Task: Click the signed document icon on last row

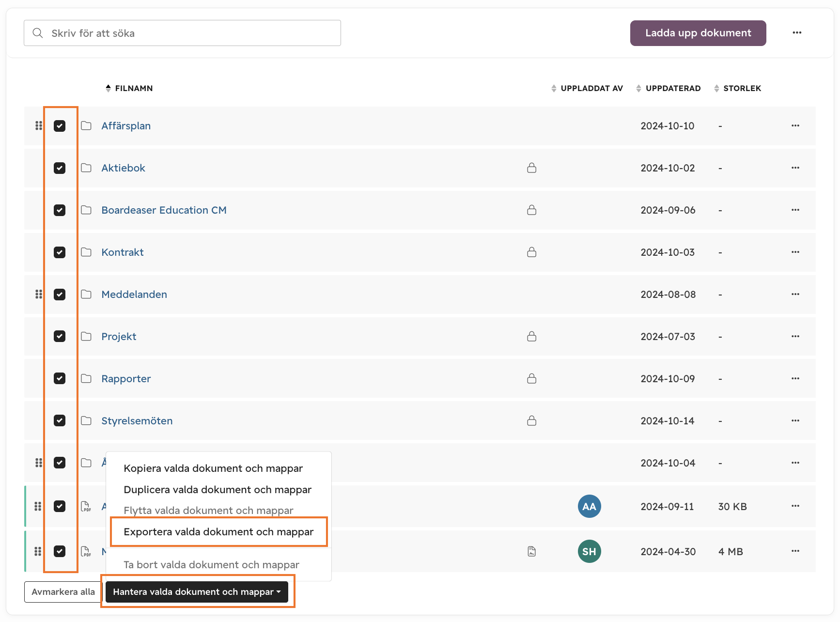Action: 531,551
